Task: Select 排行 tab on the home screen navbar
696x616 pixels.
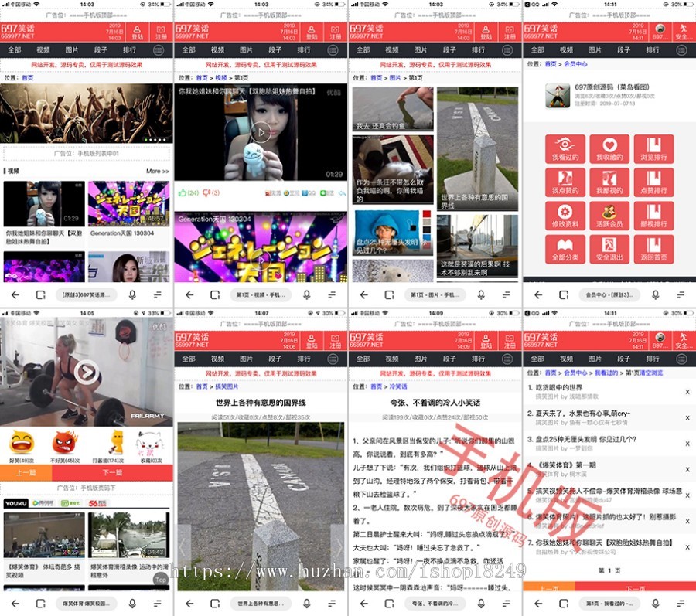Action: click(x=130, y=49)
